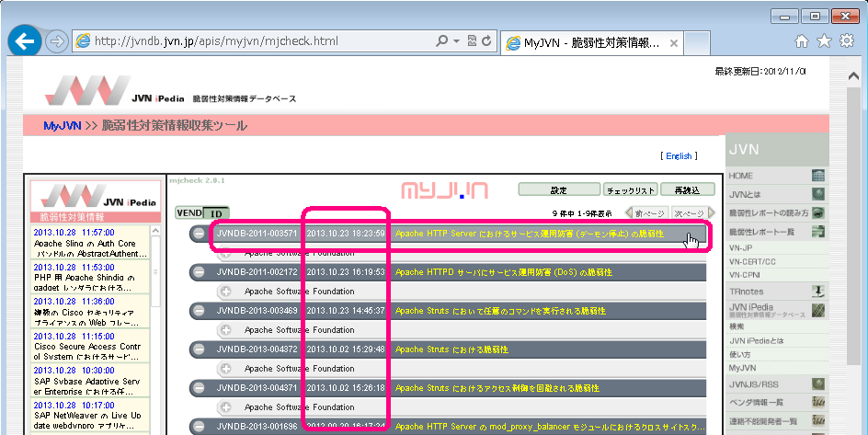This screenshot has height=435, width=868.
Task: Open mod_proxy_balancer cross-site scripting link
Action: 550,427
